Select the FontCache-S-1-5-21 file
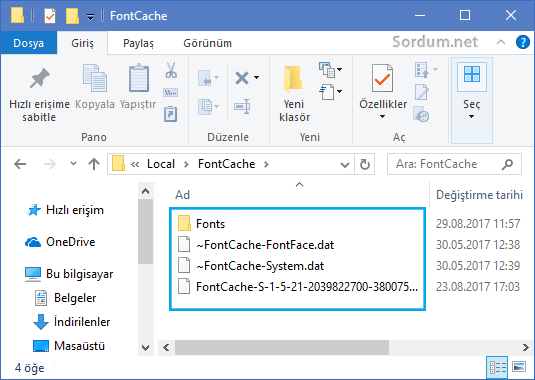The height and width of the screenshot is (380, 535). pyautogui.click(x=307, y=287)
